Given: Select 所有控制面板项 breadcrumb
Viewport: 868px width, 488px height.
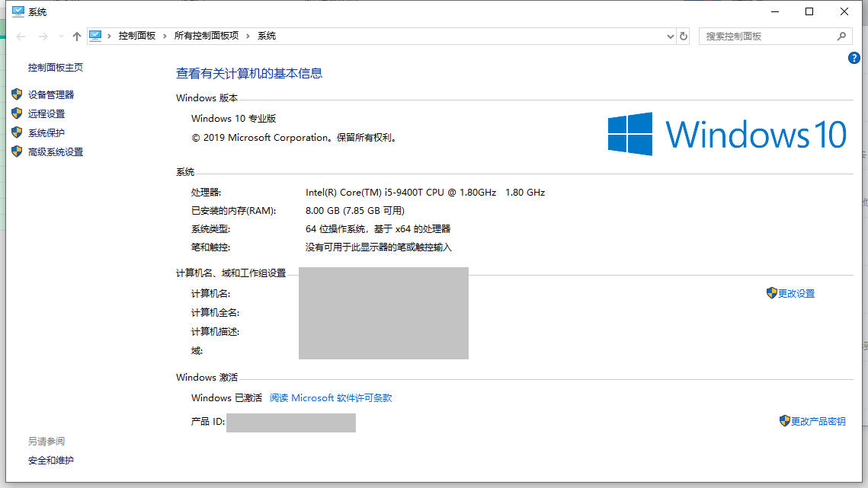Looking at the screenshot, I should click(x=206, y=36).
